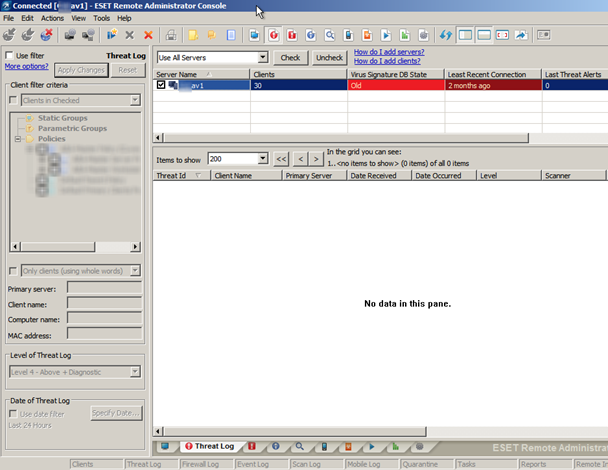Image resolution: width=608 pixels, height=470 pixels.
Task: Open the Items to show 200 dropdown
Action: [263, 159]
